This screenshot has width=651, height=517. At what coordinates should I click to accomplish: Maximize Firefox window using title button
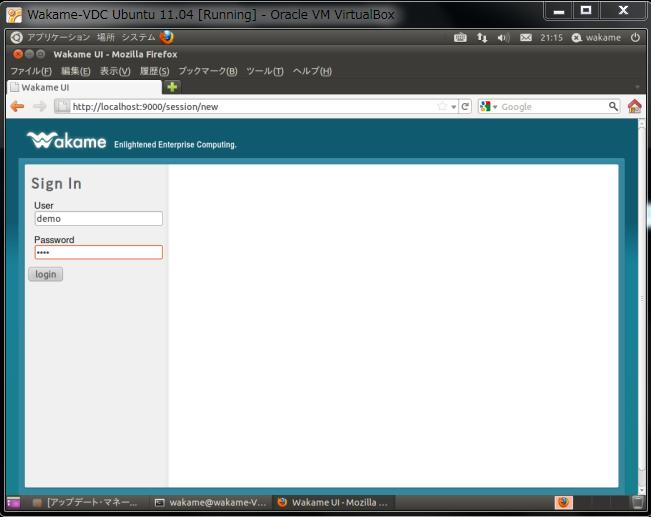point(40,54)
